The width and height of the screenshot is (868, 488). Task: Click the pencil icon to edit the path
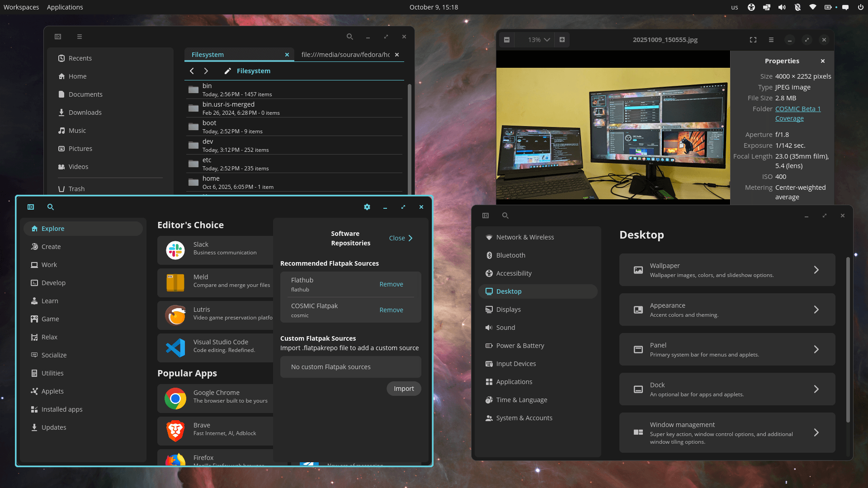point(227,71)
